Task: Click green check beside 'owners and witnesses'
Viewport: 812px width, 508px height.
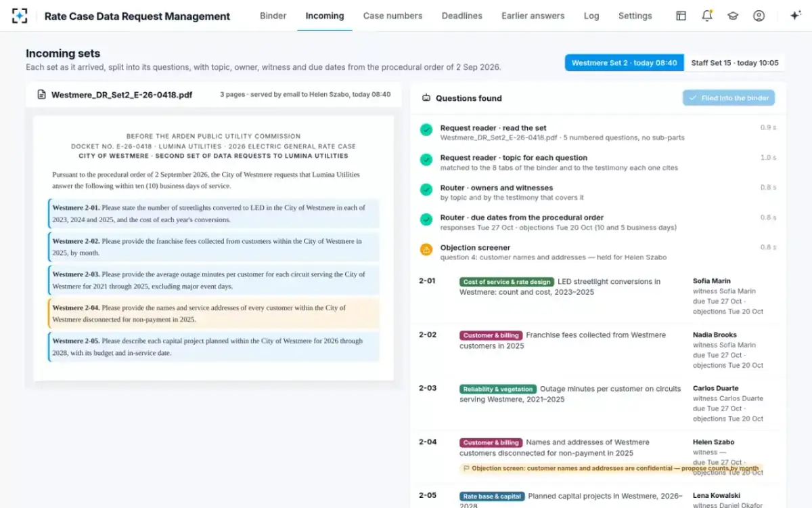Action: (426, 190)
